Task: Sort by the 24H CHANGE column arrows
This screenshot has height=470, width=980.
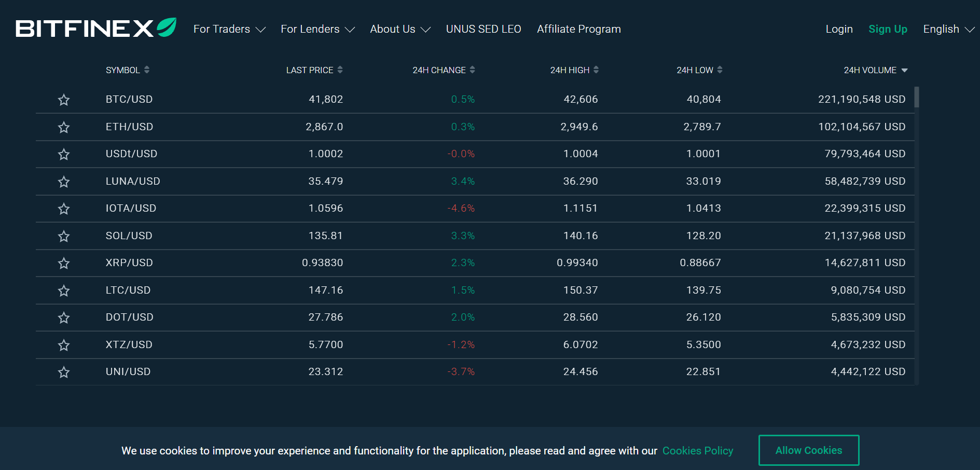Action: 472,70
